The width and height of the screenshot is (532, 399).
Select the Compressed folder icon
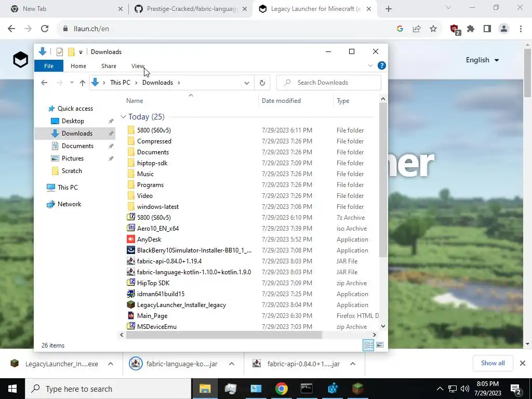click(130, 141)
